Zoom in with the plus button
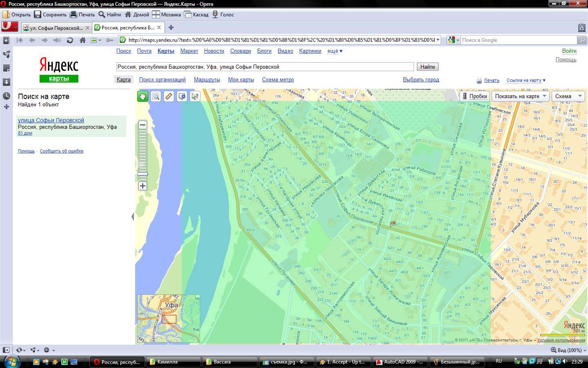The height and width of the screenshot is (368, 588). 143,186
